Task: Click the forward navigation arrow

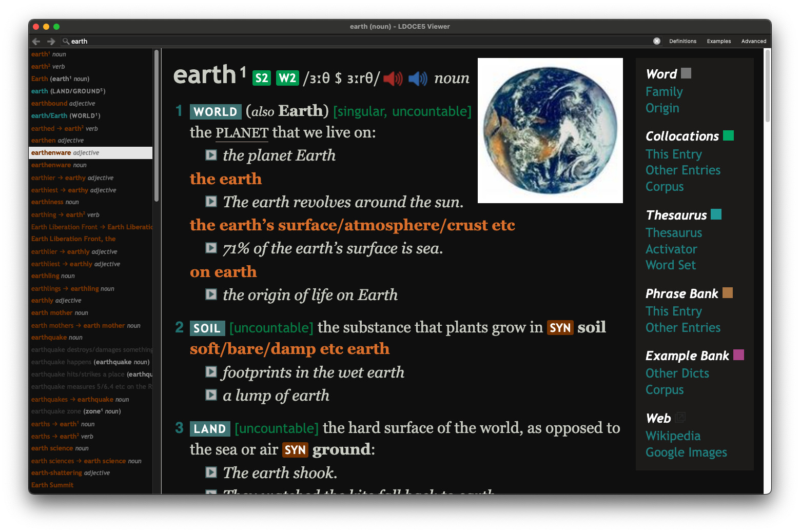Action: [51, 42]
